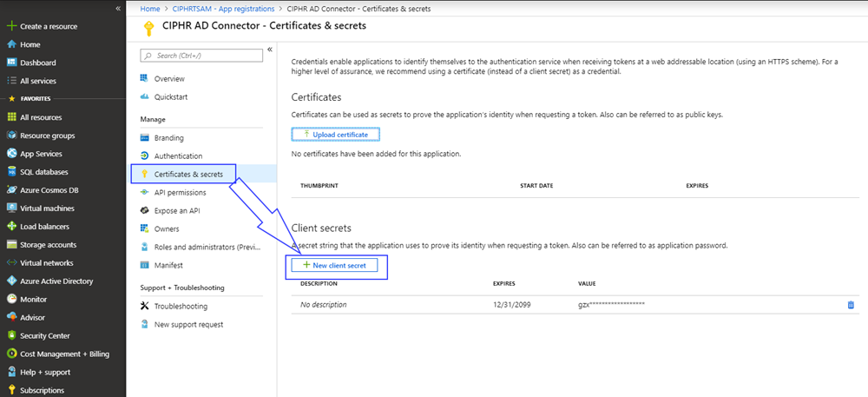Click the Monitor gauge icon
The height and width of the screenshot is (397, 868).
click(11, 300)
